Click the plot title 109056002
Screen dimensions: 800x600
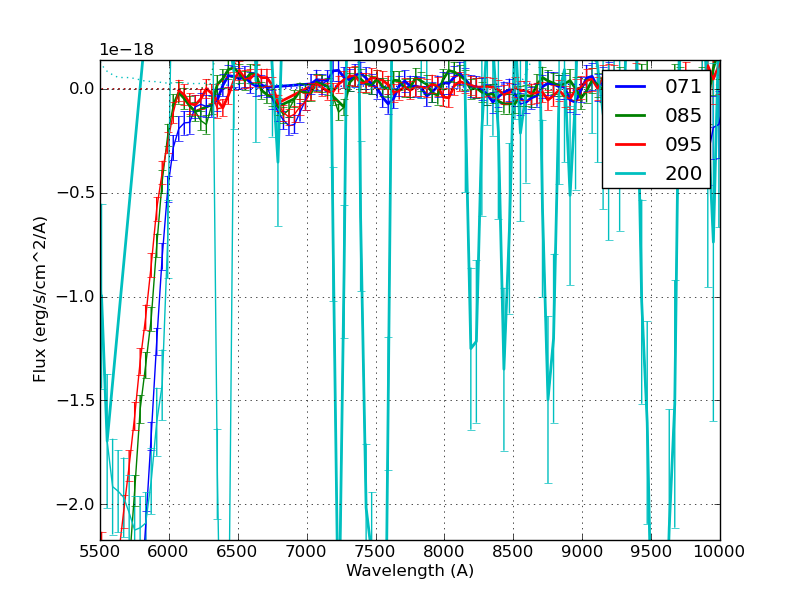pyautogui.click(x=409, y=47)
